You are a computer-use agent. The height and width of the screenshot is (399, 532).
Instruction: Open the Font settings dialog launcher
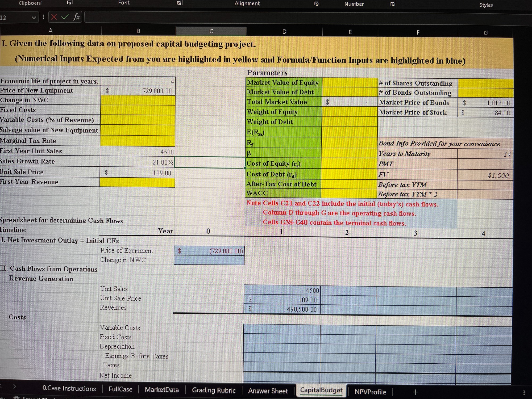click(179, 3)
